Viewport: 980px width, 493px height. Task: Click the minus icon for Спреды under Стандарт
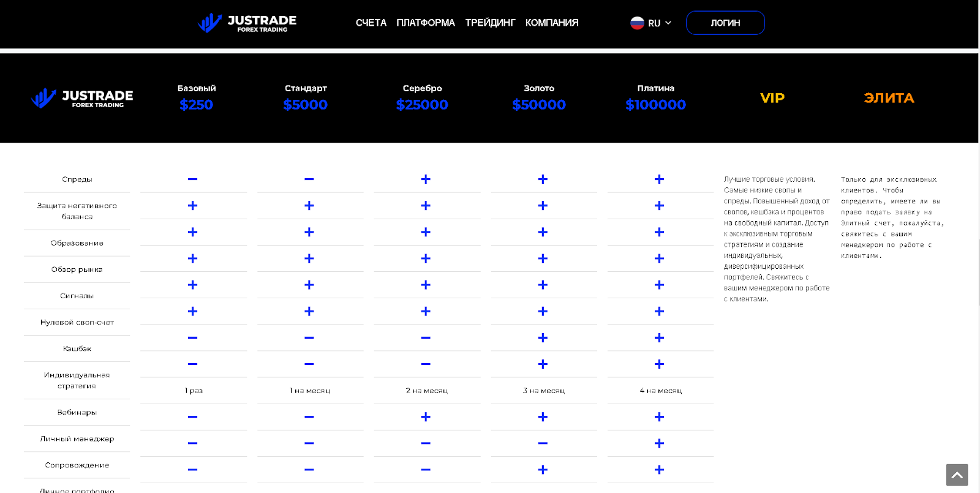pyautogui.click(x=309, y=179)
